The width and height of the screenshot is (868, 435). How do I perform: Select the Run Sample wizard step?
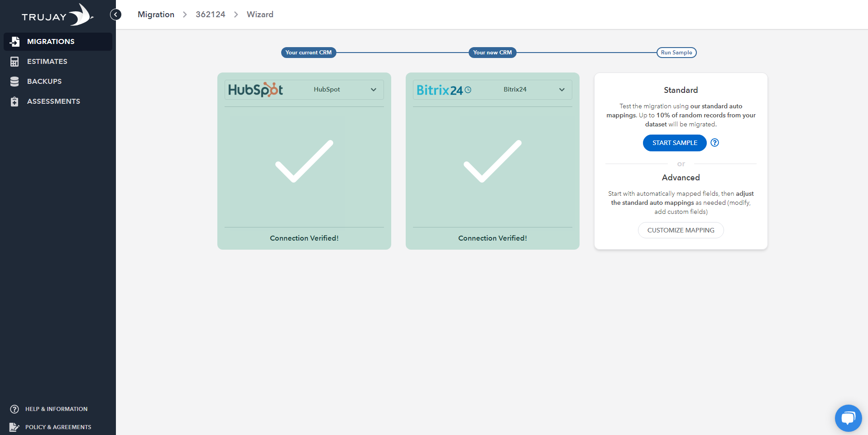(676, 53)
